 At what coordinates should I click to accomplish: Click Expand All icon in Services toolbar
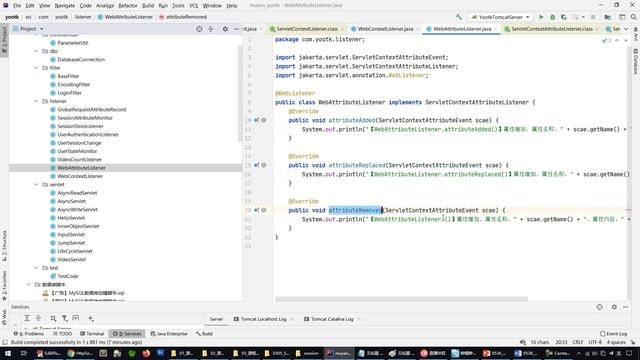click(27, 318)
